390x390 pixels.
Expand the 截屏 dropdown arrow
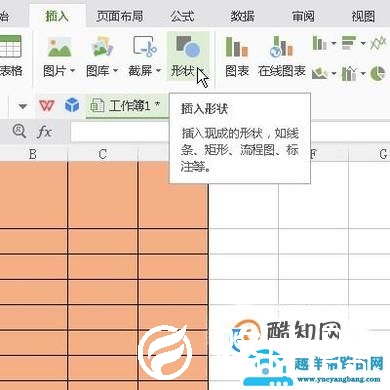click(158, 71)
